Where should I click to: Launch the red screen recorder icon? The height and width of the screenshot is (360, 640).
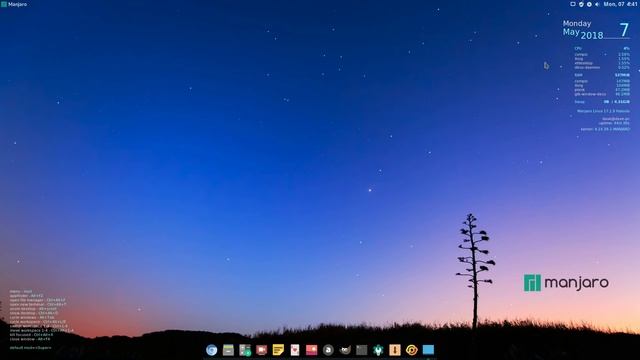click(262, 350)
